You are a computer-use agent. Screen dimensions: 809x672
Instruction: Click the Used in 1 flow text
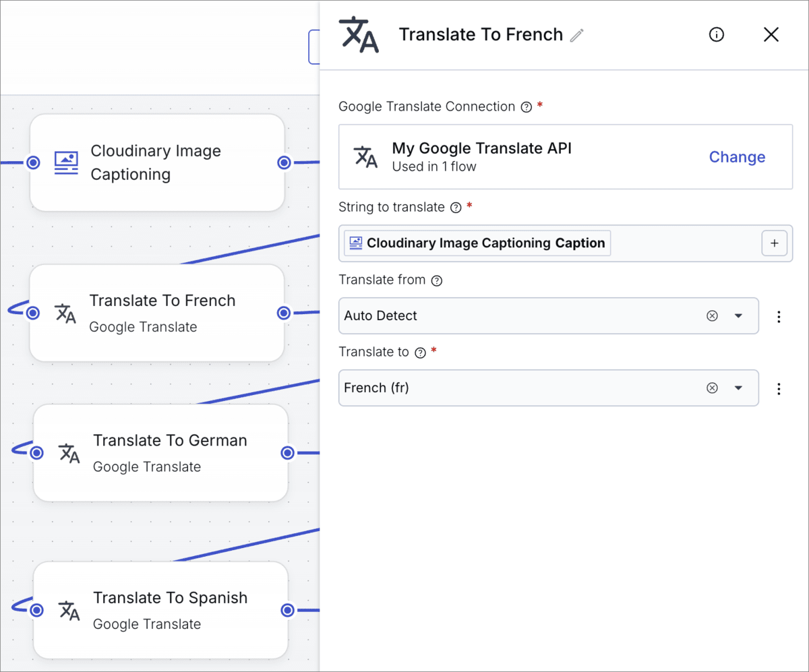tap(434, 166)
